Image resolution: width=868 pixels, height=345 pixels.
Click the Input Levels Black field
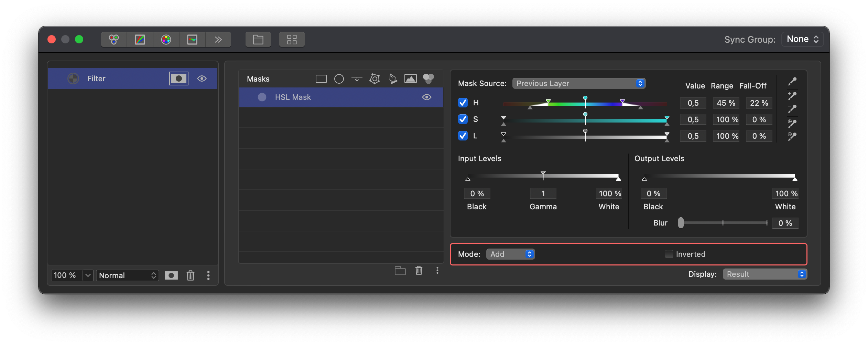point(477,194)
